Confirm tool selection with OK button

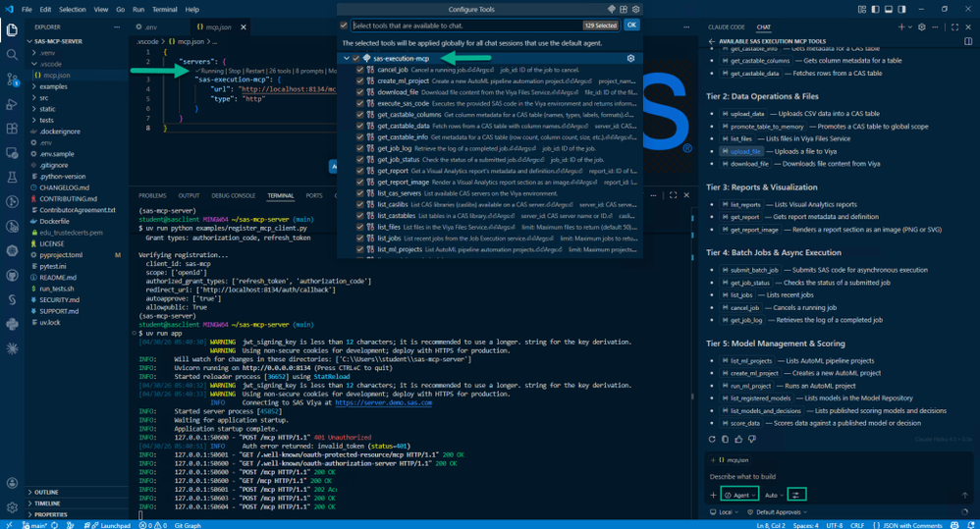click(631, 25)
